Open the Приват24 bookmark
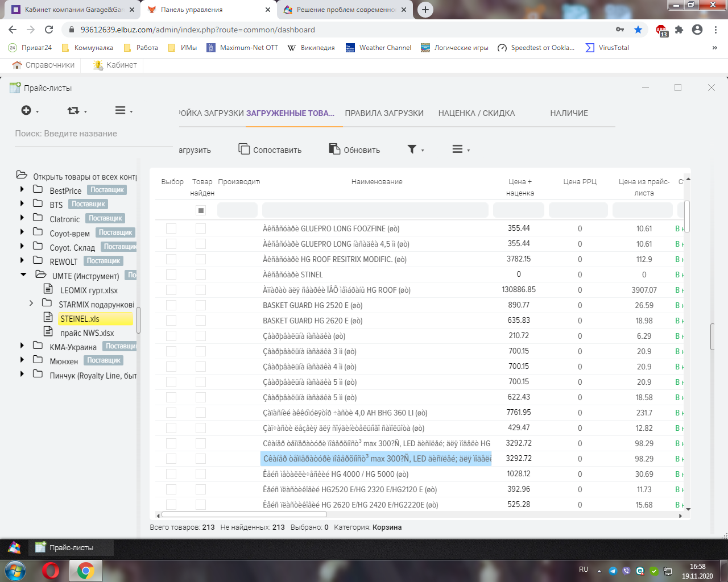Viewport: 728px width, 582px height. coord(30,48)
